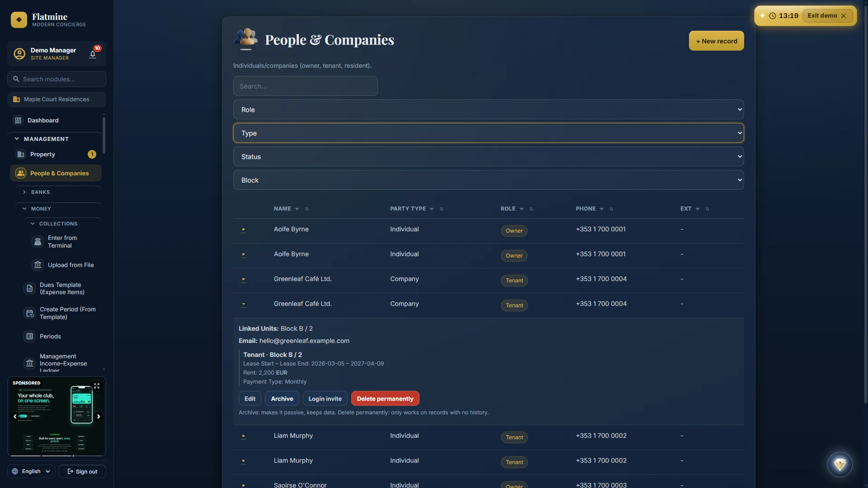Open the Type filter dropdown

click(x=488, y=133)
